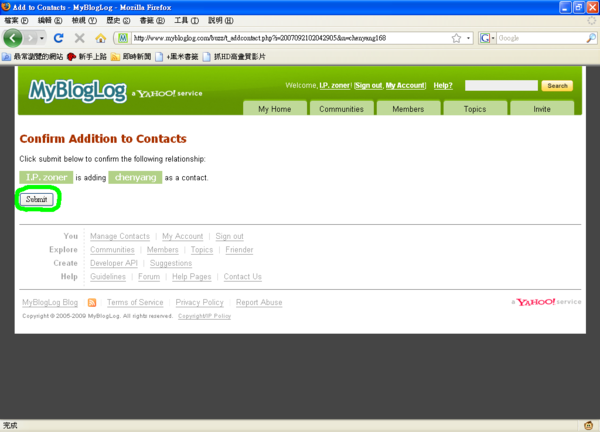Open the 說明 (Help) menu
The height and width of the screenshot is (432, 600).
(x=221, y=20)
